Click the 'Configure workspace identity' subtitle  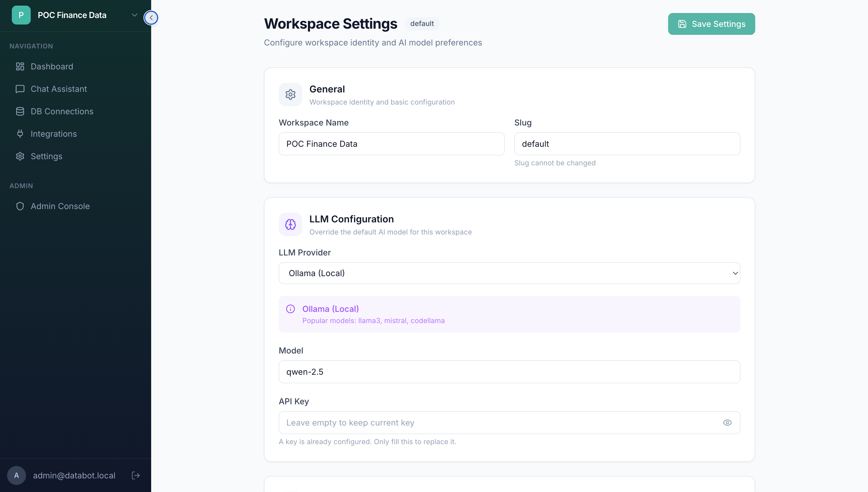(373, 43)
